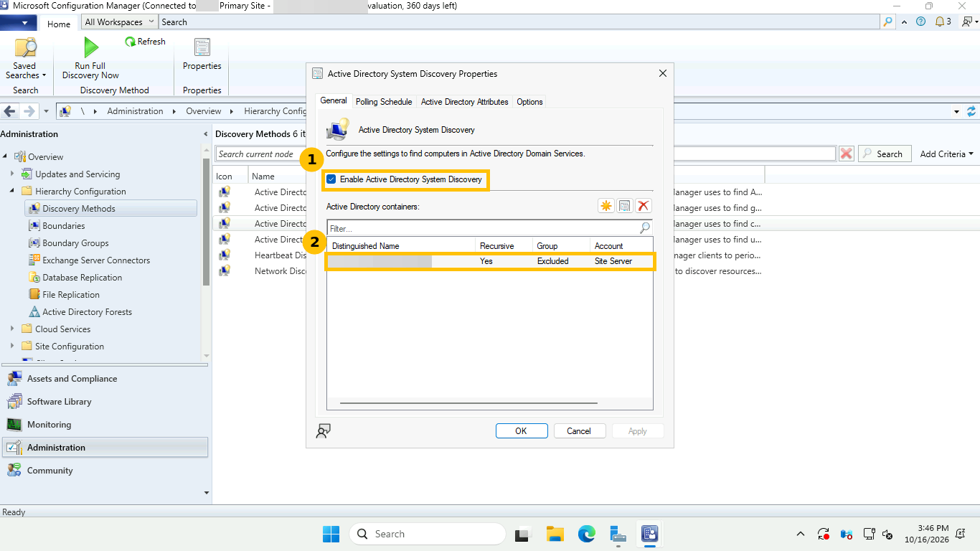Image resolution: width=980 pixels, height=551 pixels.
Task: Click the containers list horizontal scrollbar
Action: tap(468, 403)
